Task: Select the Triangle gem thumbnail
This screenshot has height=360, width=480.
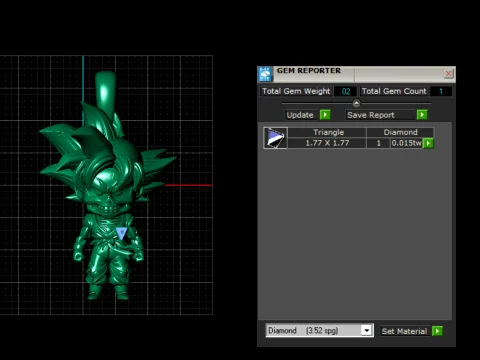Action: pos(275,138)
